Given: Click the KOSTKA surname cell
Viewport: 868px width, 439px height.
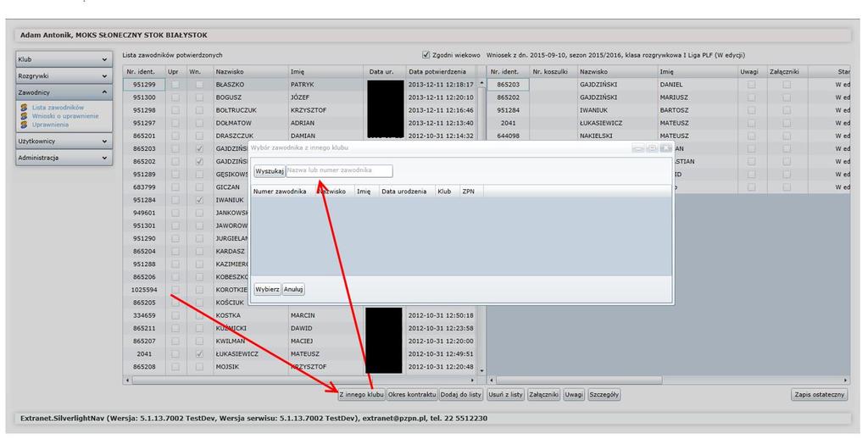Looking at the screenshot, I should point(251,315).
